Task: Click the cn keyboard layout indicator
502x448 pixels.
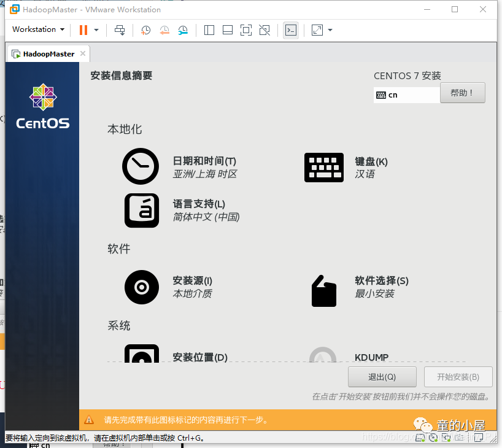Action: click(x=406, y=95)
